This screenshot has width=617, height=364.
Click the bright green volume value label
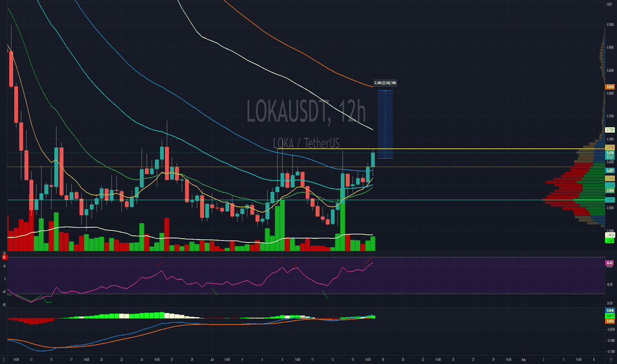[610, 240]
